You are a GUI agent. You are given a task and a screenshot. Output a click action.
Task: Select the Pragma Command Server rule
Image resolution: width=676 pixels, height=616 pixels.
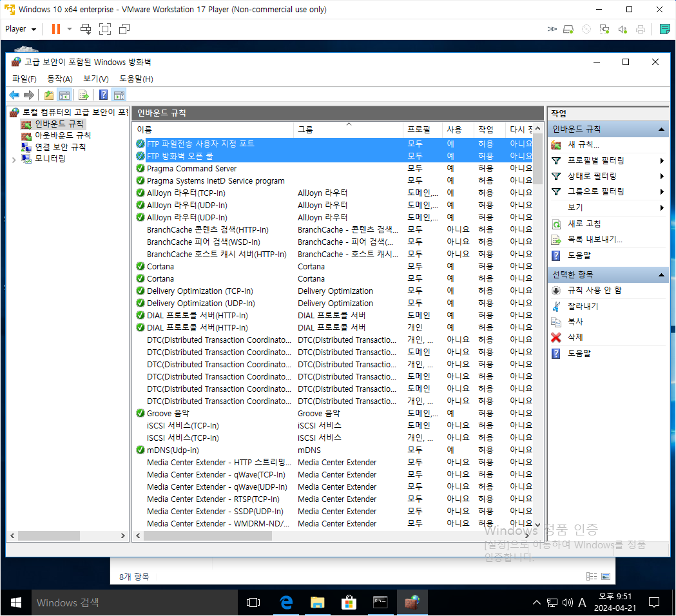pos(334,169)
